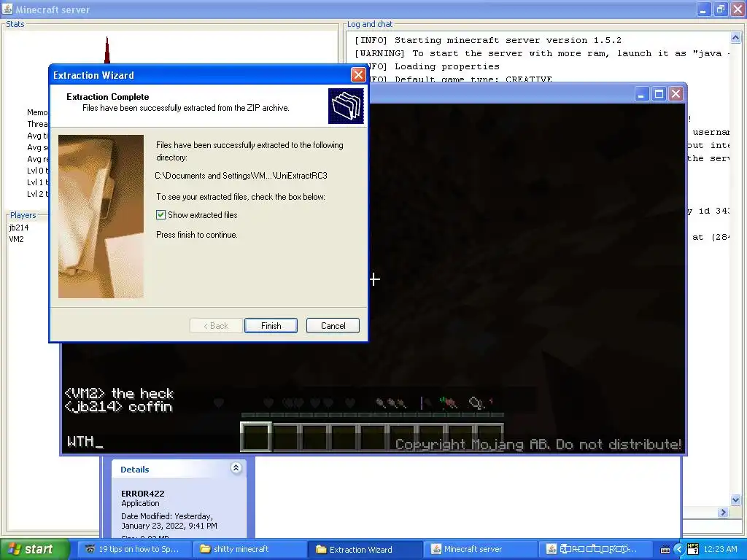Screen dimensions: 747x560
Task: Select the Extraction Wizard taskbar button
Action: pyautogui.click(x=365, y=549)
